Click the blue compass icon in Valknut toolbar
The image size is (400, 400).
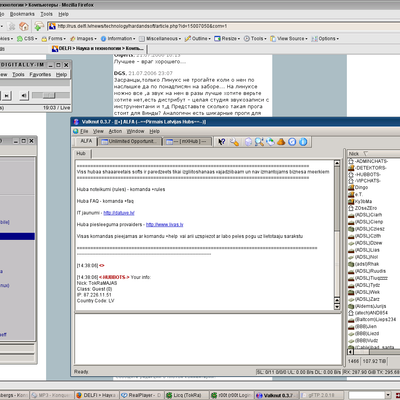pyautogui.click(x=292, y=142)
